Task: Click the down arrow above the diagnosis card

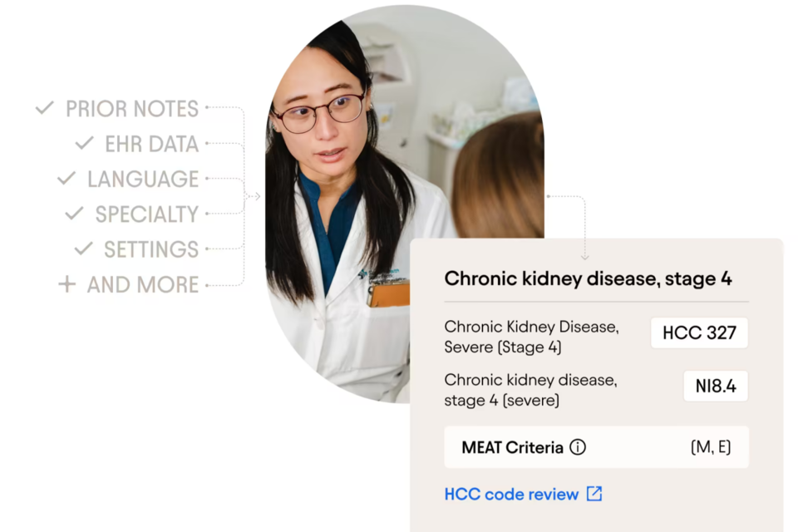Action: click(x=584, y=256)
